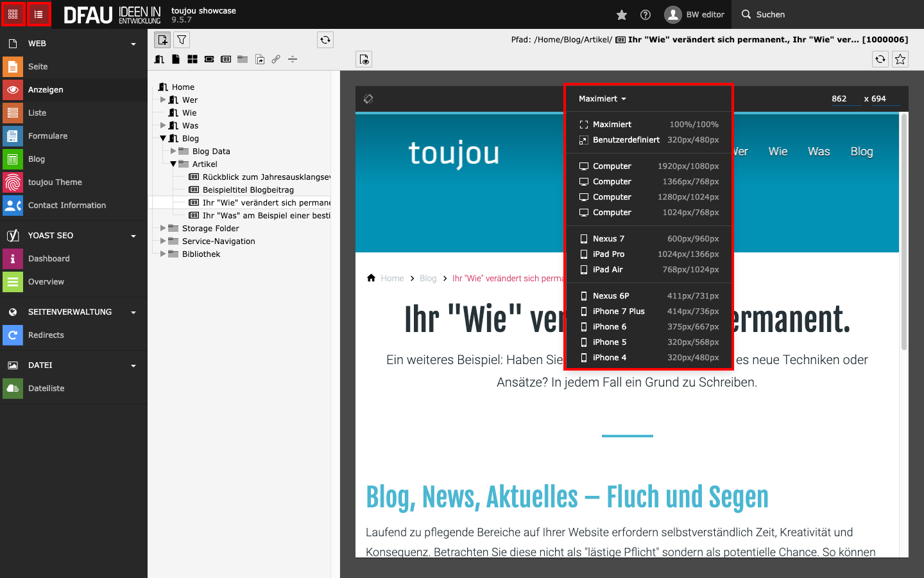Toggle the module menu grid button
Viewport: 924px width, 578px height.
coord(13,14)
